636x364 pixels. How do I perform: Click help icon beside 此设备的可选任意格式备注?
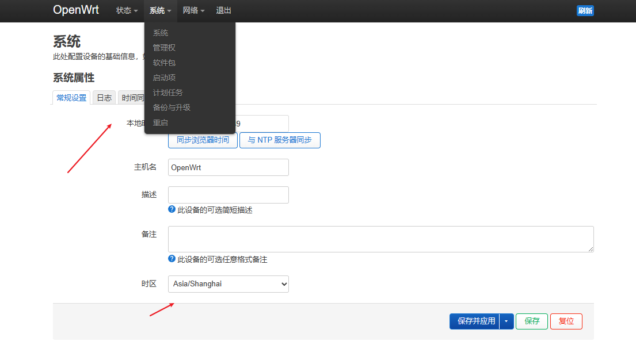pos(172,259)
